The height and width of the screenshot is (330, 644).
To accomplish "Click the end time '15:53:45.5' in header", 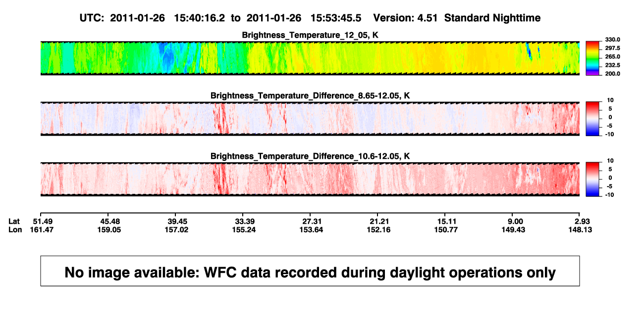I will [336, 18].
